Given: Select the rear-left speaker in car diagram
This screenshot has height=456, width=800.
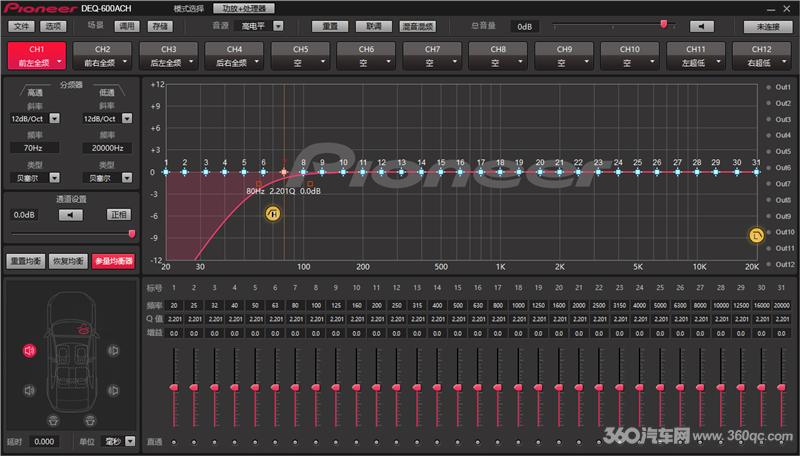Looking at the screenshot, I should (x=29, y=390).
